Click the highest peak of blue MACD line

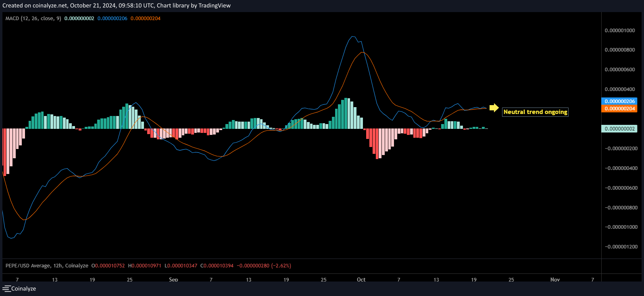353,37
